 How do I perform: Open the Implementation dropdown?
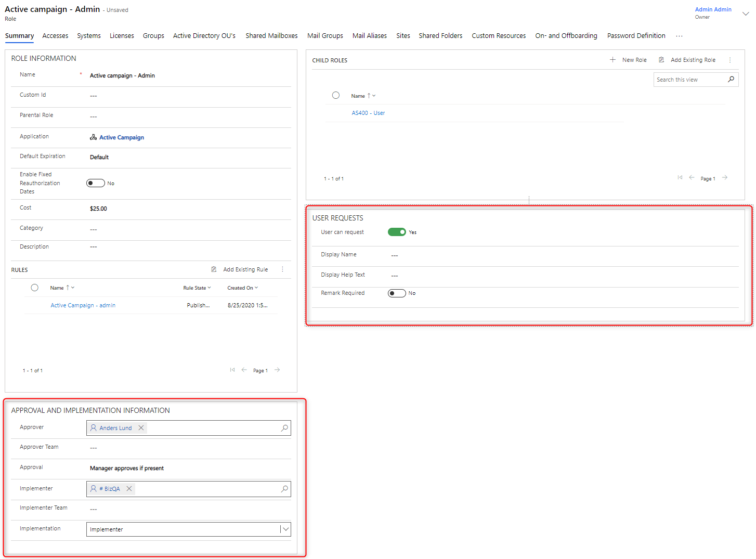285,529
